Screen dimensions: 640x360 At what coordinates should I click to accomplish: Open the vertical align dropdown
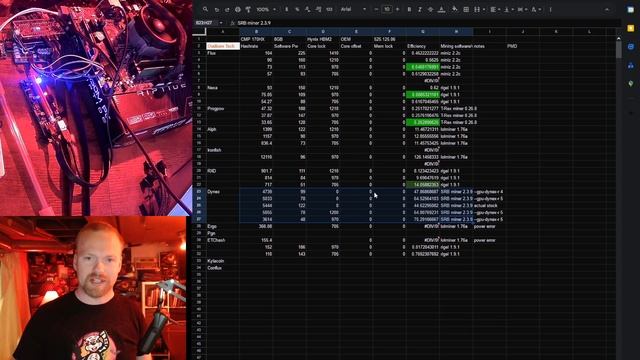click(x=509, y=9)
